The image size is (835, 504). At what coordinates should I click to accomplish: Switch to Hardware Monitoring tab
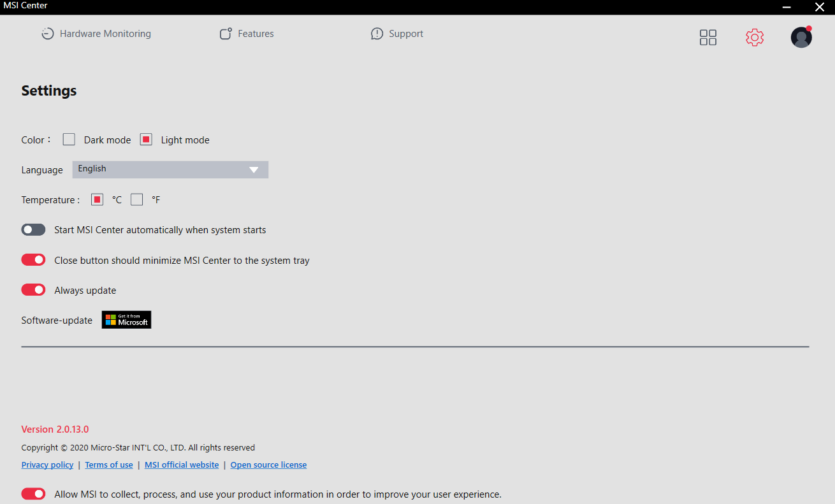[x=96, y=34]
